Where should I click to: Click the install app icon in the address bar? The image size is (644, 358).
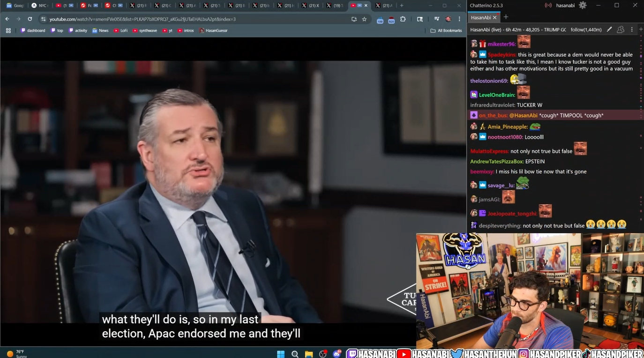pyautogui.click(x=354, y=19)
